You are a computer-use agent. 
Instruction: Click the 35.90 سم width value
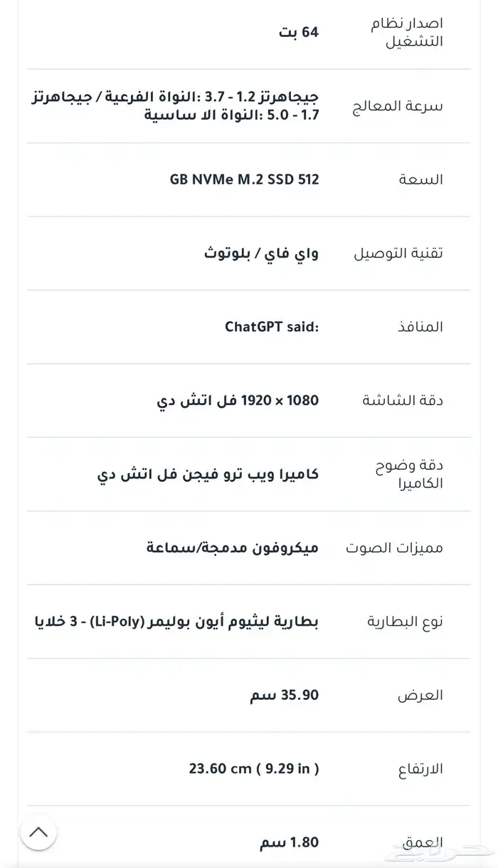click(285, 695)
